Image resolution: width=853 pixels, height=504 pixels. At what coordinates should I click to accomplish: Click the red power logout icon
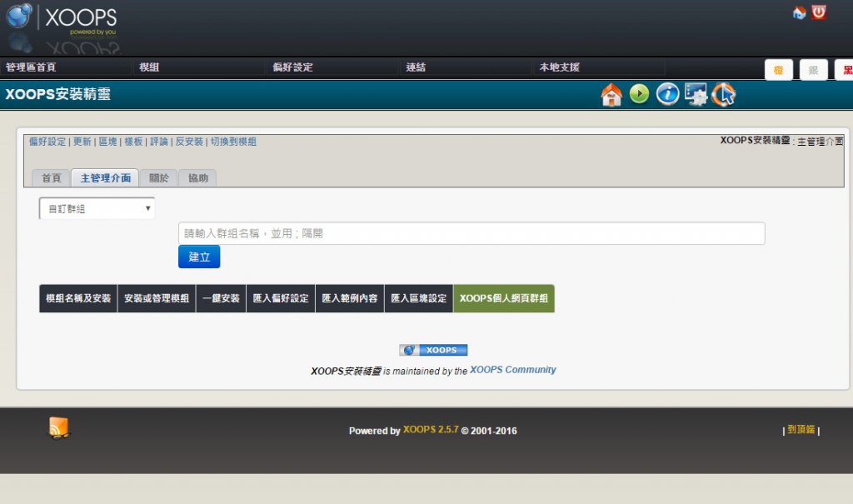[819, 12]
